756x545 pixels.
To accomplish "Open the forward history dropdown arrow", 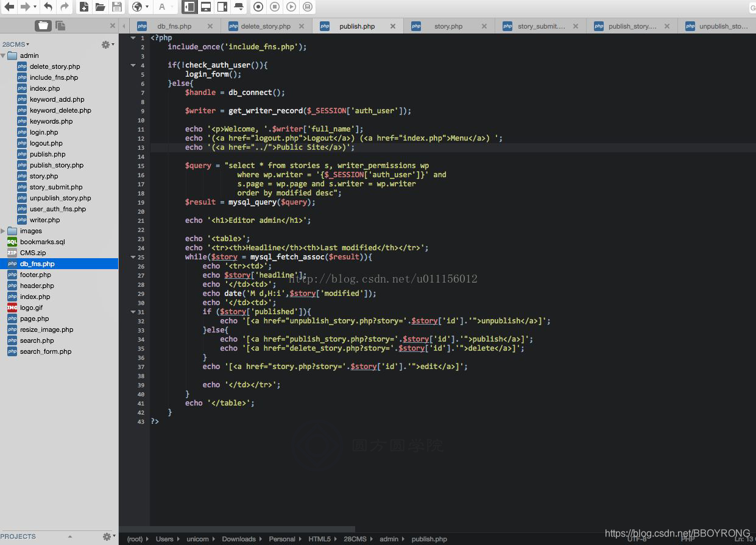I will (x=35, y=7).
